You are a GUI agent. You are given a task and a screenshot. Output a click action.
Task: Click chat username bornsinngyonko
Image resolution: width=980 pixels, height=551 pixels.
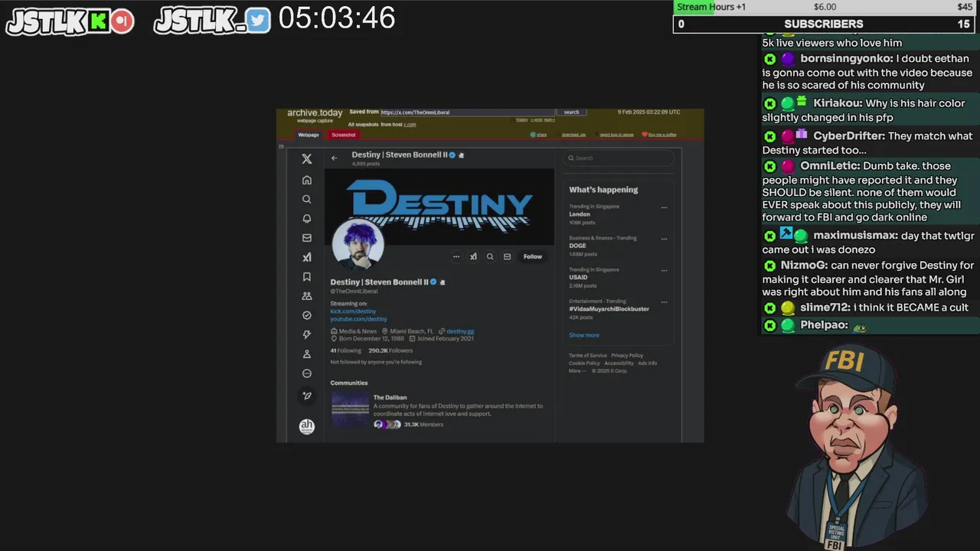[x=845, y=58]
